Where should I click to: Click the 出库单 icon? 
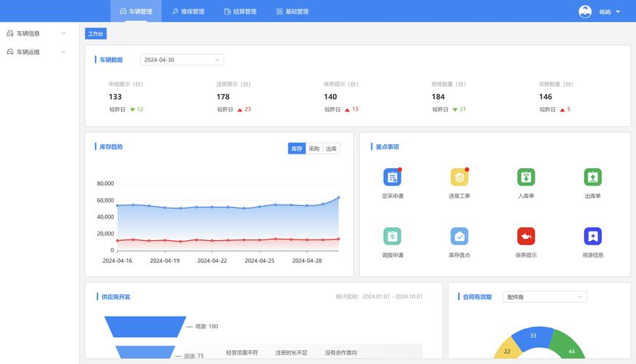pos(592,177)
